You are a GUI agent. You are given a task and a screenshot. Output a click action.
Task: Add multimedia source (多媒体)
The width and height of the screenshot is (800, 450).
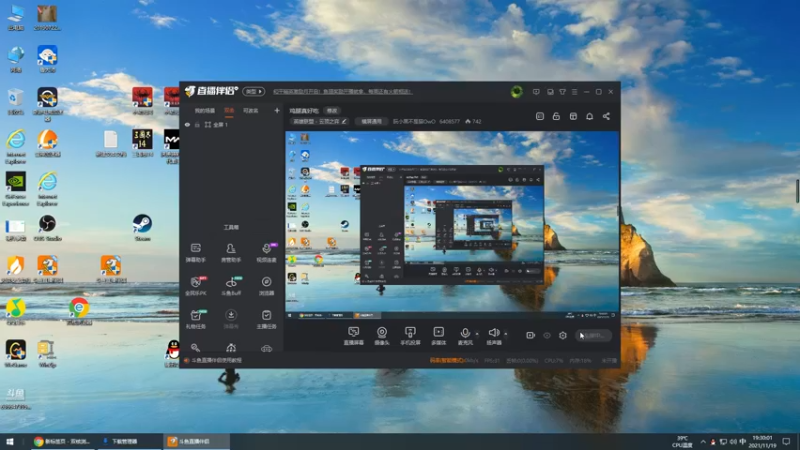(x=439, y=336)
